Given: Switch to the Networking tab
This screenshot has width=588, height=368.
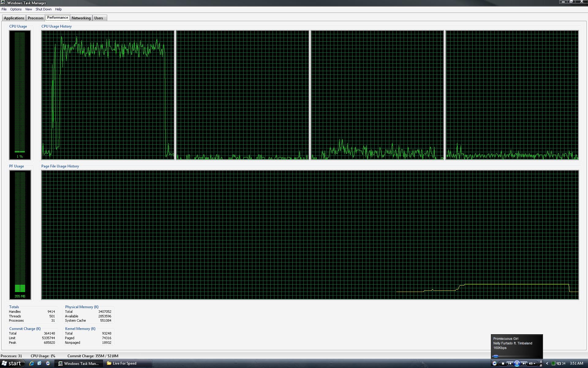Looking at the screenshot, I should (x=81, y=18).
